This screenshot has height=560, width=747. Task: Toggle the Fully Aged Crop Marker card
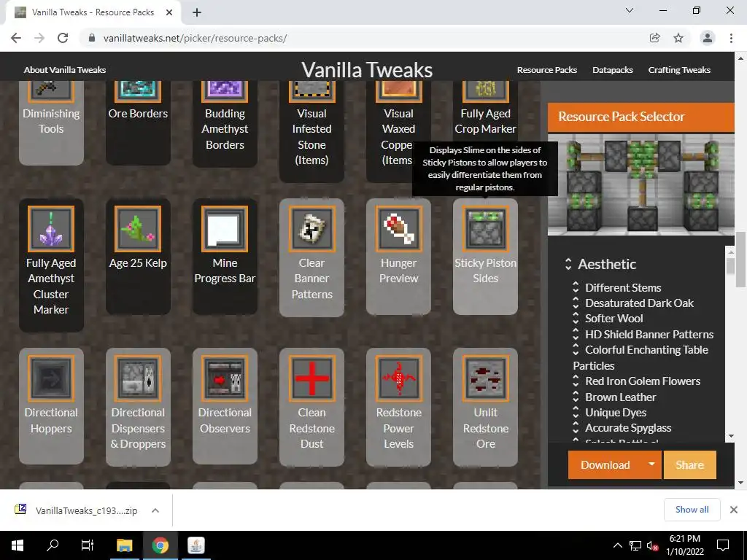485,112
